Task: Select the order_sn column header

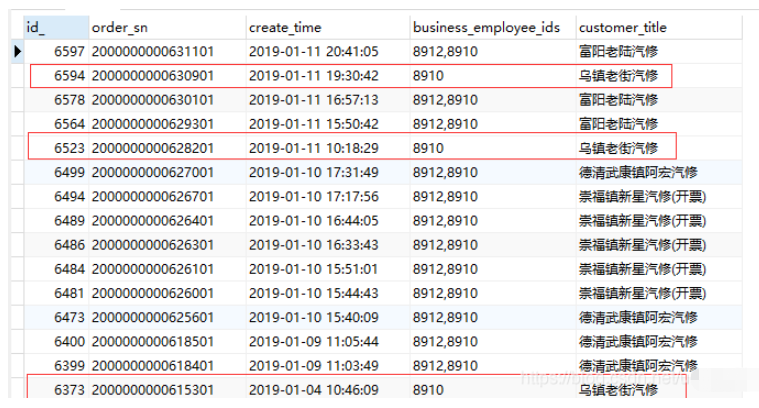Action: 167,28
